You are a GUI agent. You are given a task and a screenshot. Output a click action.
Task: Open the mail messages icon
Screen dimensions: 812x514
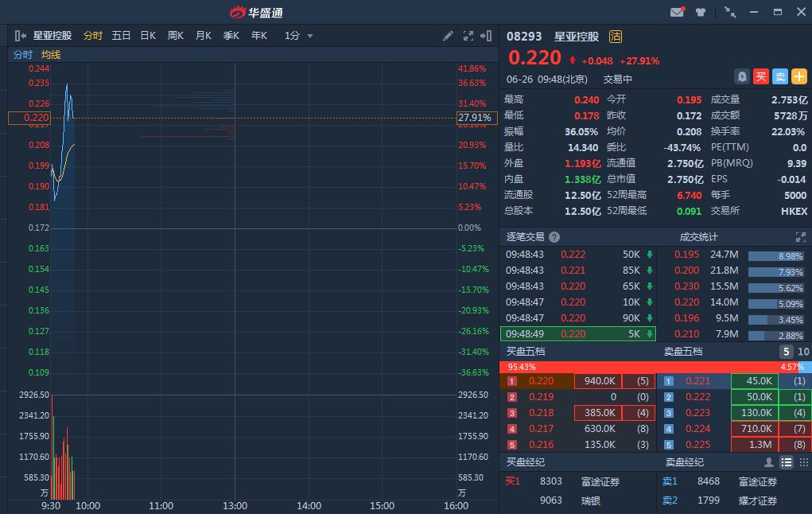point(677,12)
